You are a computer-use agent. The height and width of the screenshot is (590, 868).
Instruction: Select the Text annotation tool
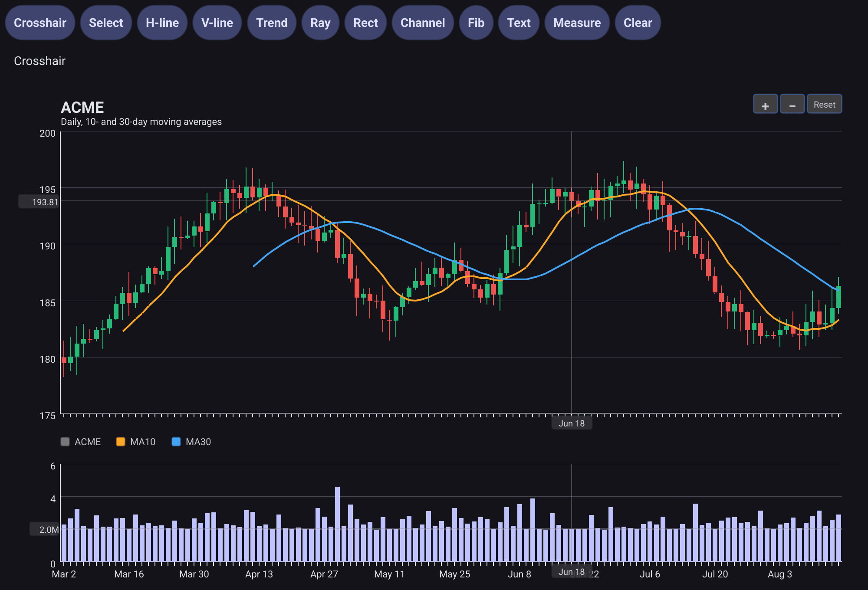pos(519,23)
